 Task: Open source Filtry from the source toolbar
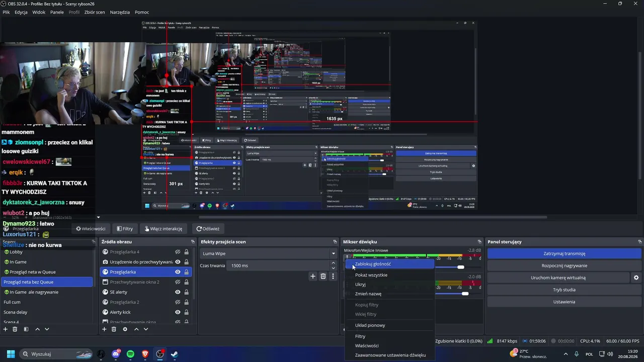click(x=125, y=229)
